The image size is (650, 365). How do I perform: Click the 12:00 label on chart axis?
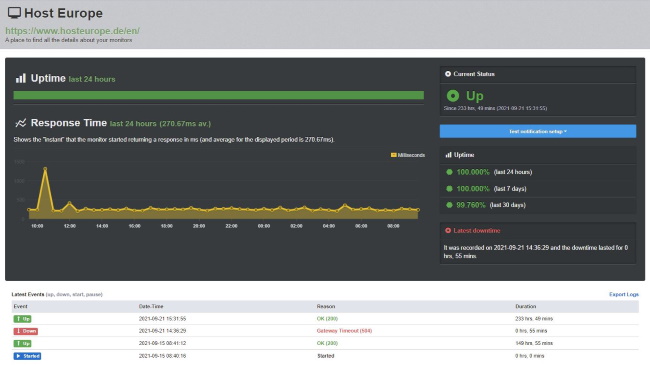70,226
